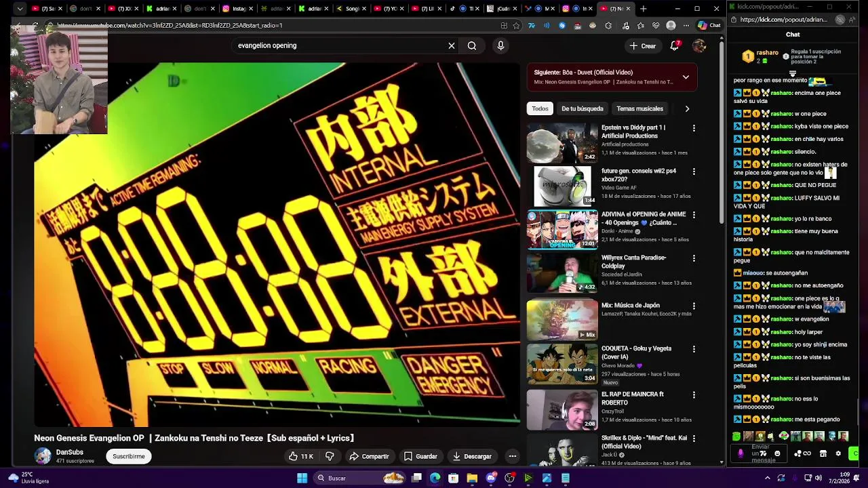Open the Skrillex & Diplo Mind video title

pos(644,442)
